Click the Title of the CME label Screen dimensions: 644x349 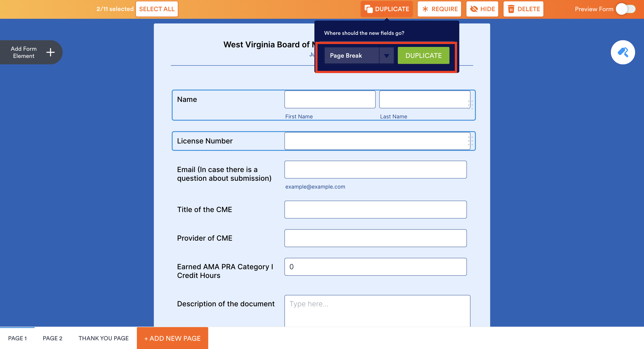(205, 209)
